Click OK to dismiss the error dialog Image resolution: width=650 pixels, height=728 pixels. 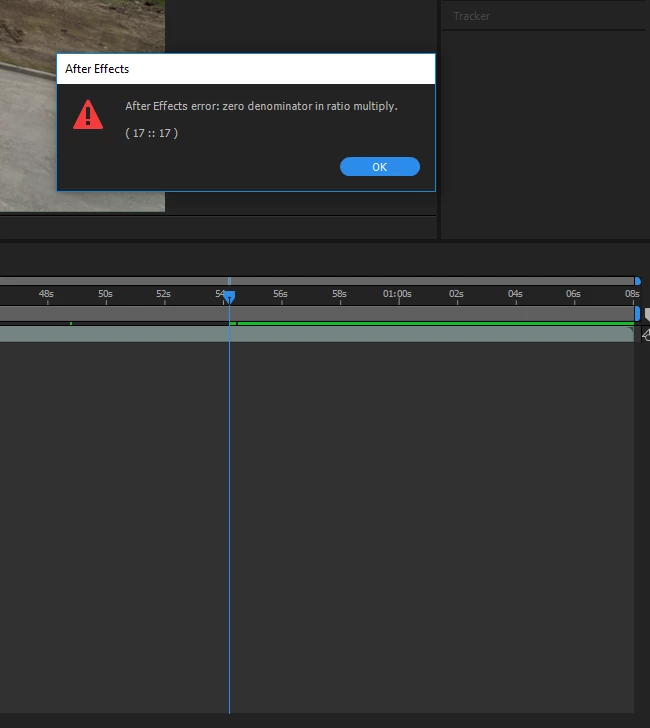click(380, 167)
